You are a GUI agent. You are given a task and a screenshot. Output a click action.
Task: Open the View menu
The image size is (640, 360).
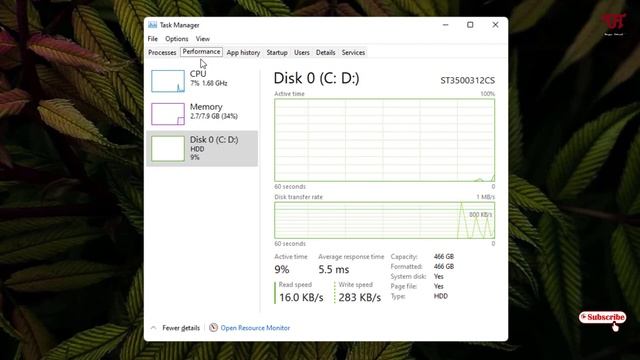202,39
